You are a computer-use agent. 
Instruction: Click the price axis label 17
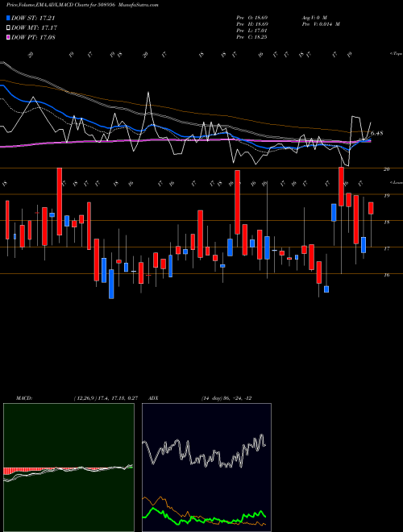386,249
